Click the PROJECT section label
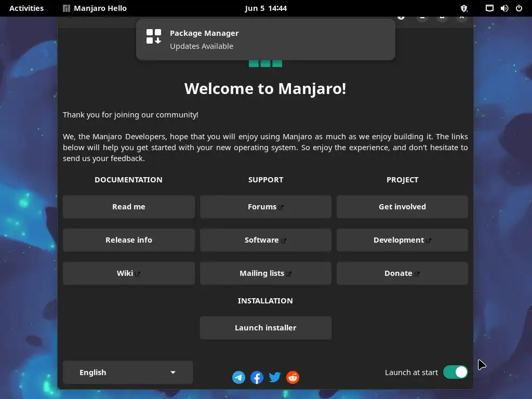 click(x=403, y=179)
